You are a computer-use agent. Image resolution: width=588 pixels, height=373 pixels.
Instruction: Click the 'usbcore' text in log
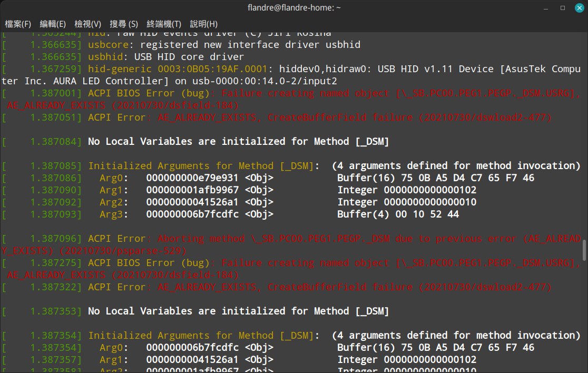pyautogui.click(x=109, y=45)
